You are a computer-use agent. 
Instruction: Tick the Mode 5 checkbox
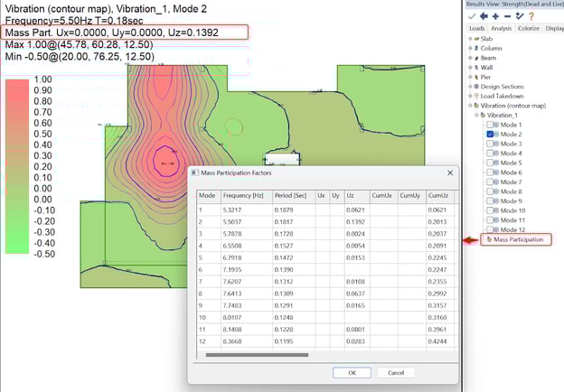tap(491, 163)
